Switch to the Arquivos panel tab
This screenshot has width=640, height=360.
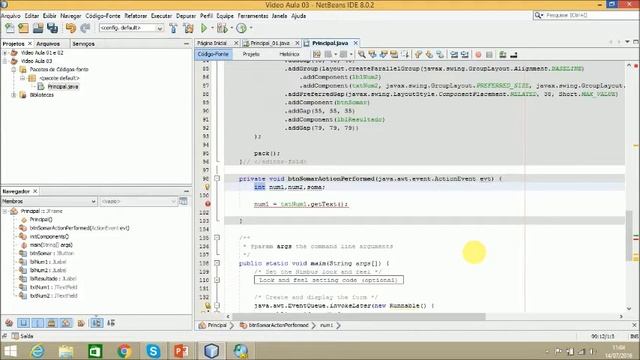coord(48,44)
